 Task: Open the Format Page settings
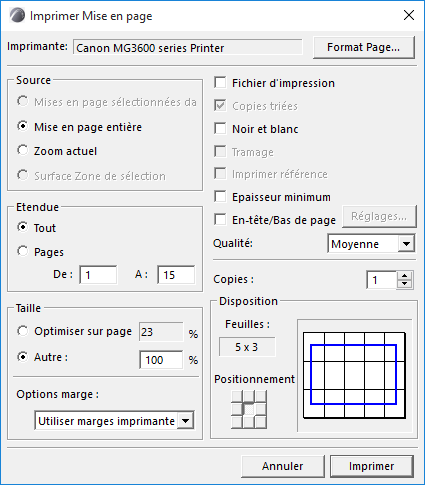click(x=364, y=47)
